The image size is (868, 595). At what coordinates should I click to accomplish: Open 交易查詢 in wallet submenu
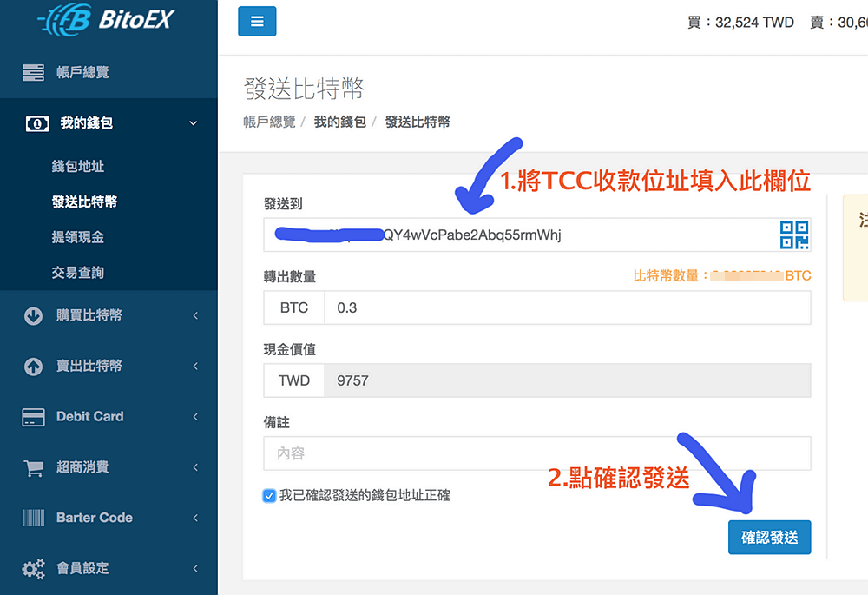coord(78,273)
